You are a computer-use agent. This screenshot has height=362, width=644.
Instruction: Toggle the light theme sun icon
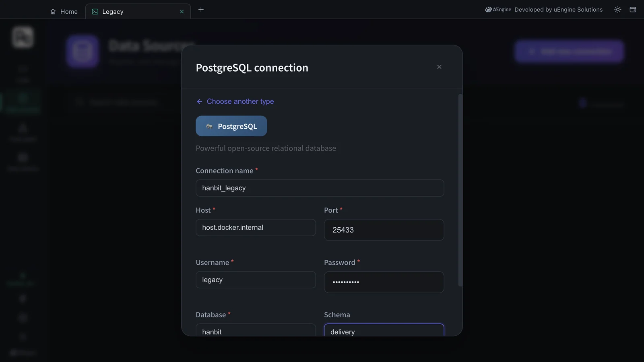click(618, 10)
